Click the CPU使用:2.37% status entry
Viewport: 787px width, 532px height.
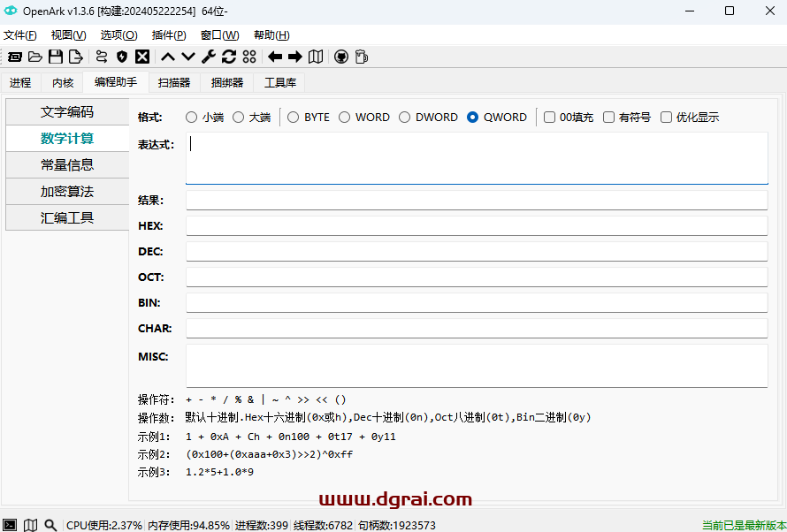click(x=104, y=525)
